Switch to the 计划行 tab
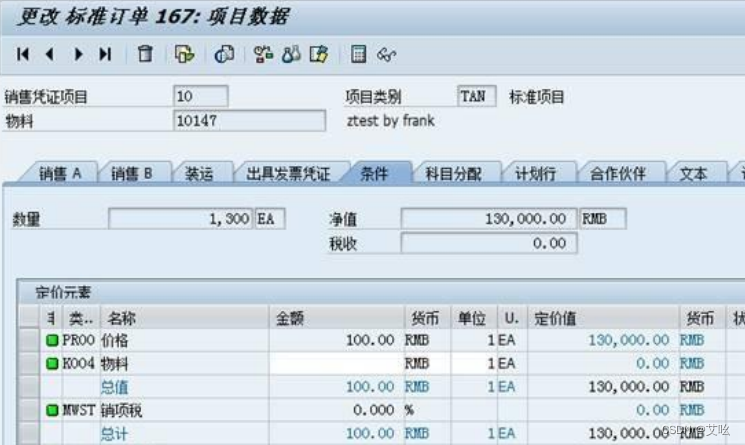 click(x=535, y=173)
